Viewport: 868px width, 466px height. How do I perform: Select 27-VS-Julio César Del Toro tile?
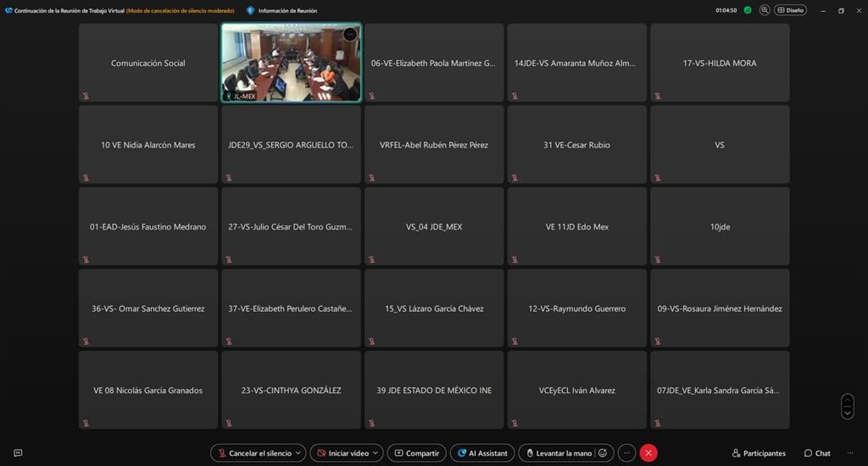[x=292, y=226]
